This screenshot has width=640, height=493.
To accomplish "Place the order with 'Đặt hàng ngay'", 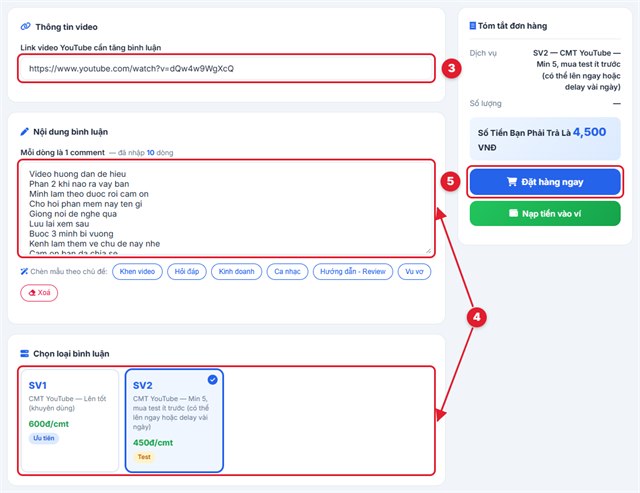I will pyautogui.click(x=545, y=182).
